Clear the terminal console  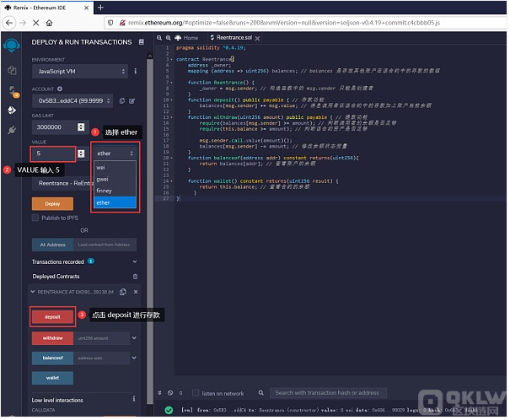170,393
